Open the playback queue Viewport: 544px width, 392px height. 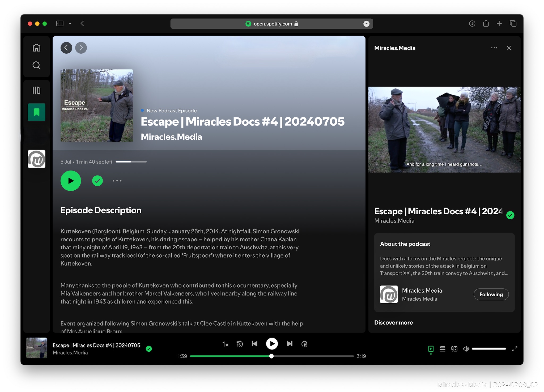[x=443, y=349]
